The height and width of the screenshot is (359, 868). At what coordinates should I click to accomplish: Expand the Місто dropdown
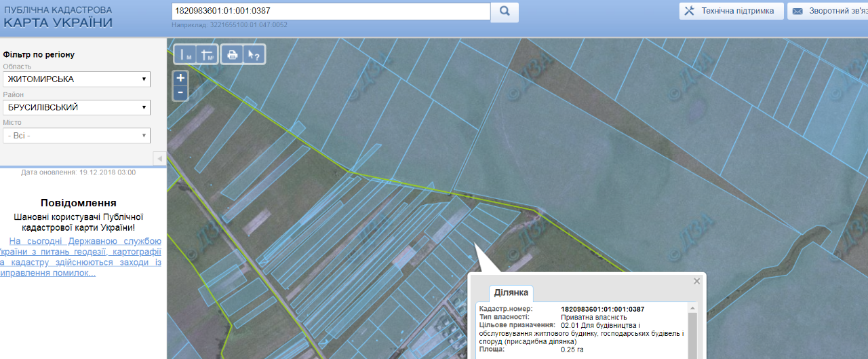(76, 136)
